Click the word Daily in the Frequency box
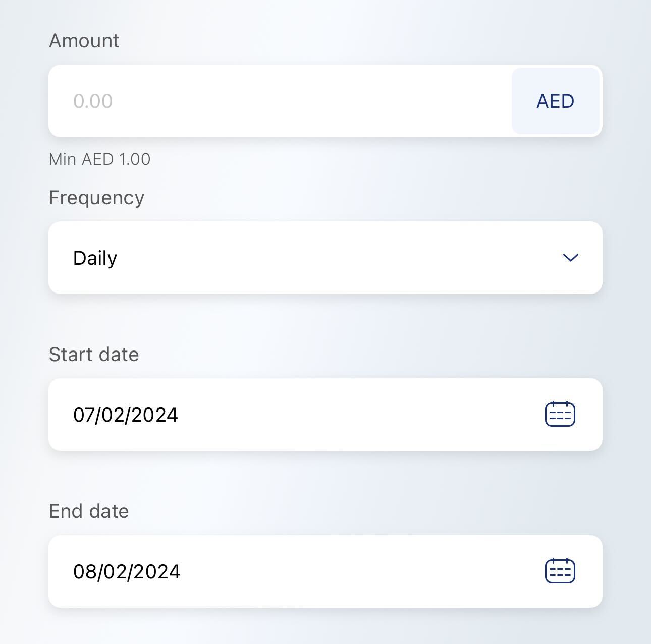This screenshot has height=644, width=651. [x=95, y=258]
